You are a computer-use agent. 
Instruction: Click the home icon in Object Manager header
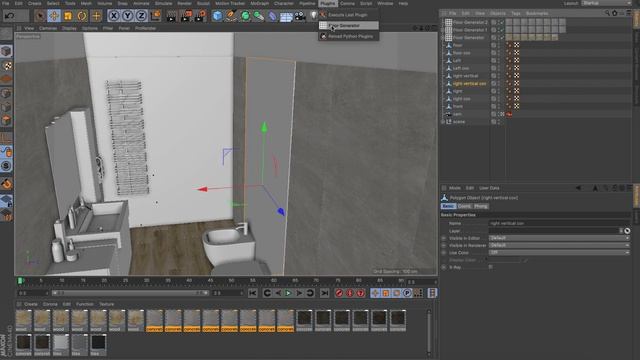615,13
